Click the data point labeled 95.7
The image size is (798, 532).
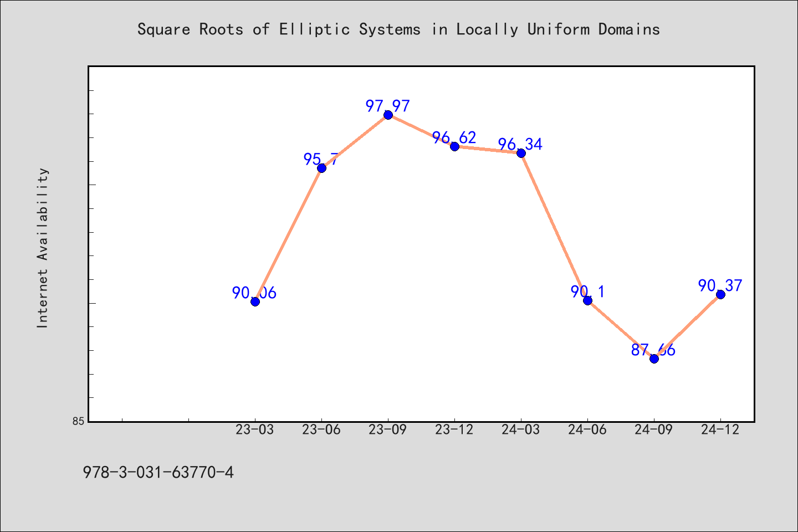pos(321,168)
